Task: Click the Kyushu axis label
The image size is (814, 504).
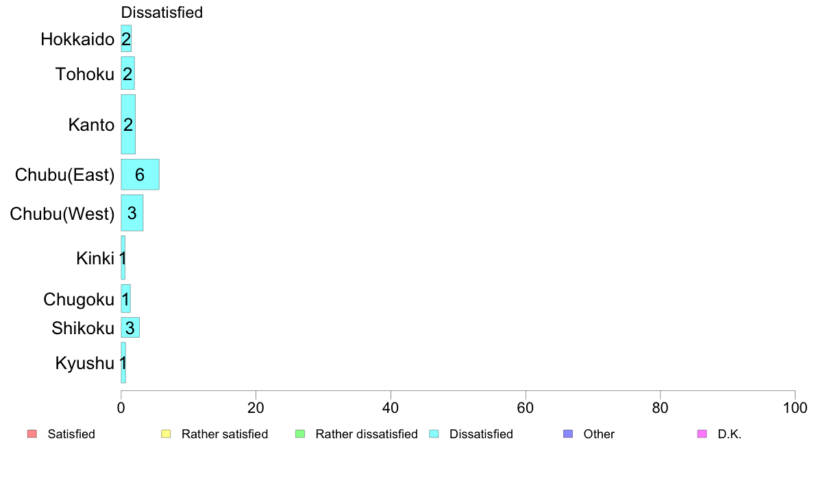Action: tap(84, 363)
